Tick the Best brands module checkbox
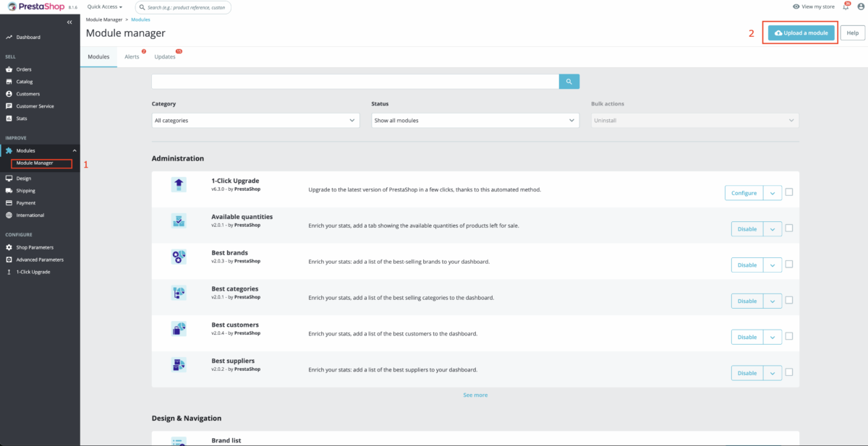The height and width of the screenshot is (446, 868). point(789,264)
